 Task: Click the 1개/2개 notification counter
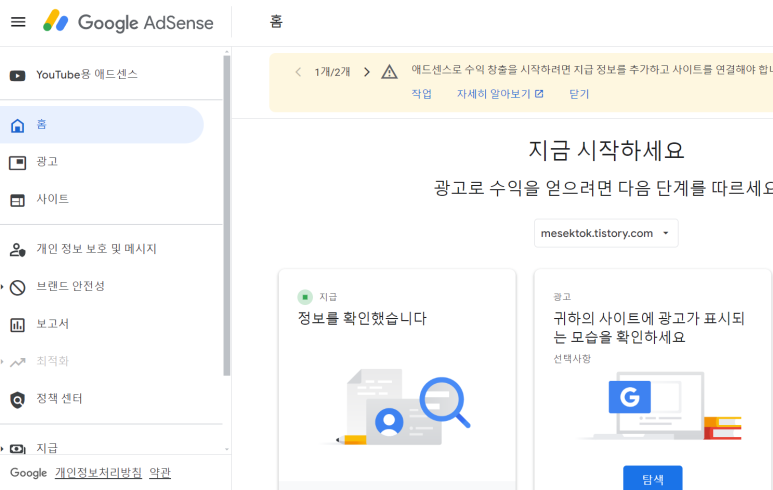(x=332, y=72)
